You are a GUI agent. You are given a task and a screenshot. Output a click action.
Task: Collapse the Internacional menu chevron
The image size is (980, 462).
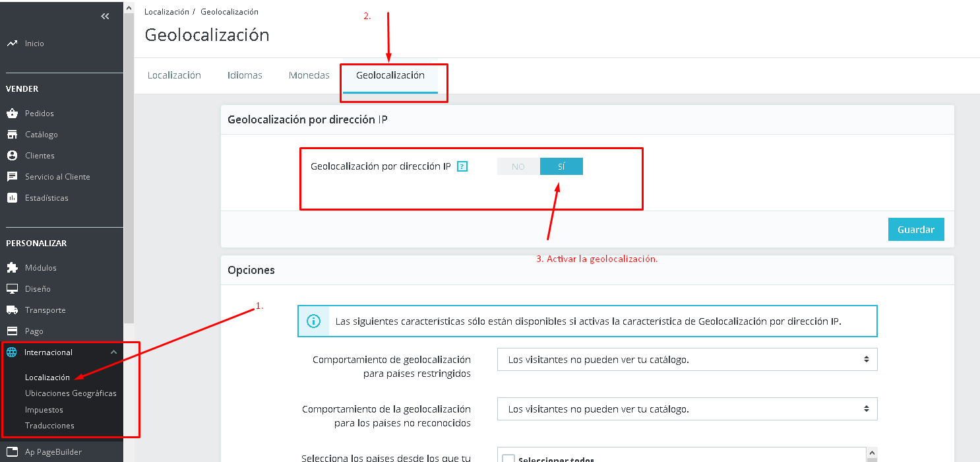[113, 352]
